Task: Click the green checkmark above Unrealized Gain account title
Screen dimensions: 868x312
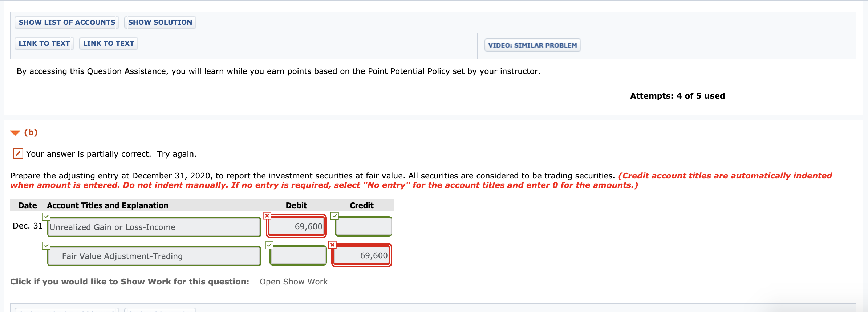Action: click(x=46, y=217)
